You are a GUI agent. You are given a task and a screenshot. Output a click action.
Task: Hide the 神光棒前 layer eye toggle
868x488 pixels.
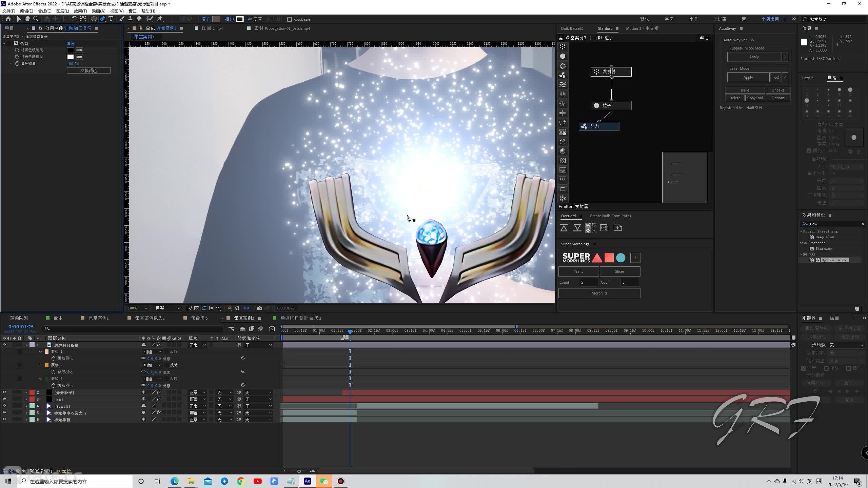(4, 420)
